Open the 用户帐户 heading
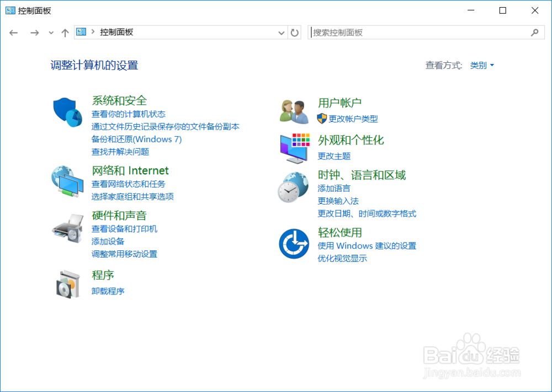 [x=339, y=103]
